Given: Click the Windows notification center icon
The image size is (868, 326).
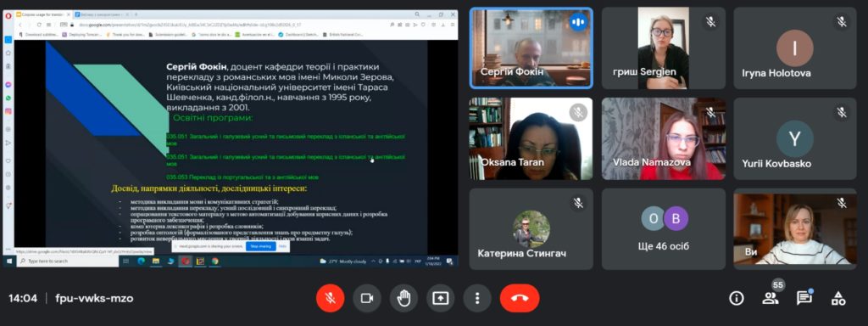Looking at the screenshot, I should click(x=450, y=261).
